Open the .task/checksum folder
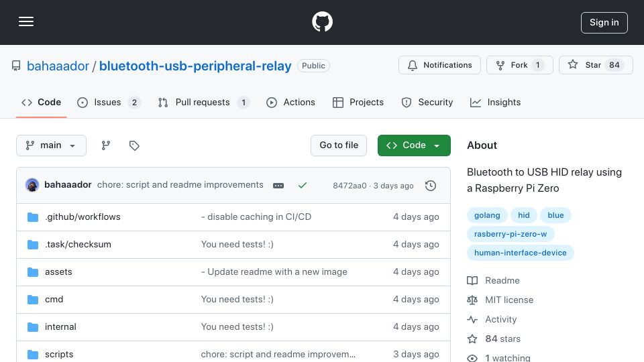Image resolution: width=644 pixels, height=362 pixels. [x=78, y=244]
